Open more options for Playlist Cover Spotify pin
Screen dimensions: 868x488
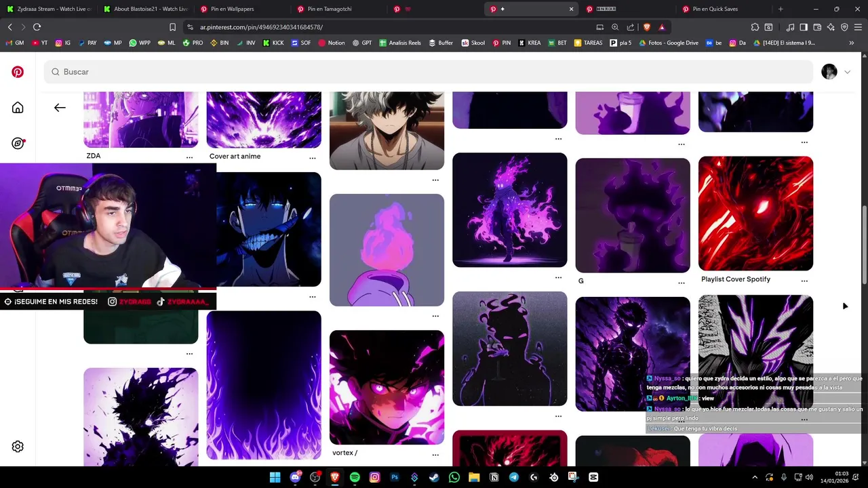(x=804, y=281)
